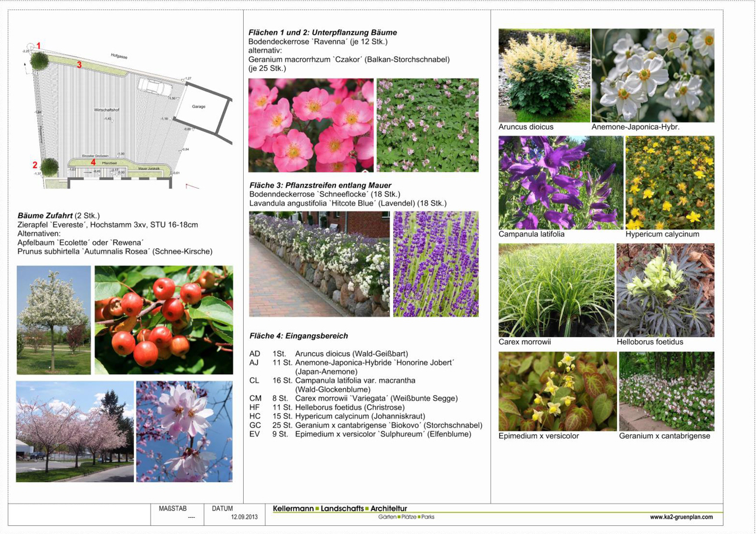Select red marker 2 beside the tree symbol
The image size is (756, 534).
pyautogui.click(x=35, y=166)
